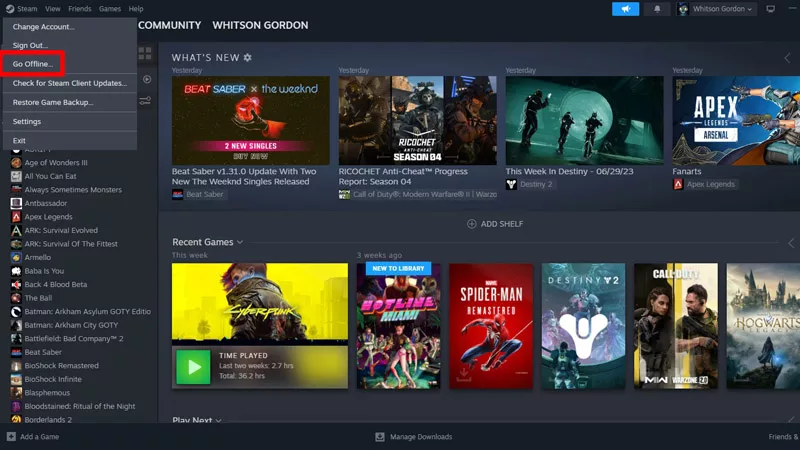Open the Apex Legends Fanarts thumbnail

[736, 120]
